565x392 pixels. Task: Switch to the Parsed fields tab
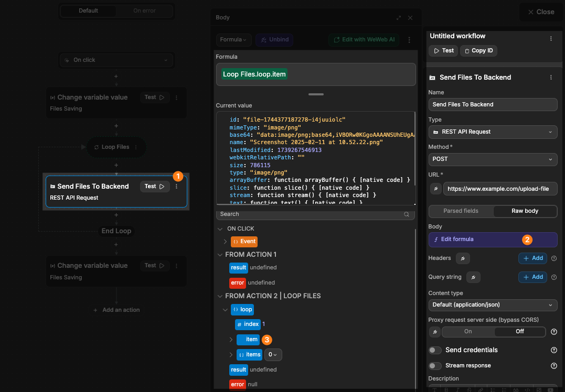(x=461, y=211)
